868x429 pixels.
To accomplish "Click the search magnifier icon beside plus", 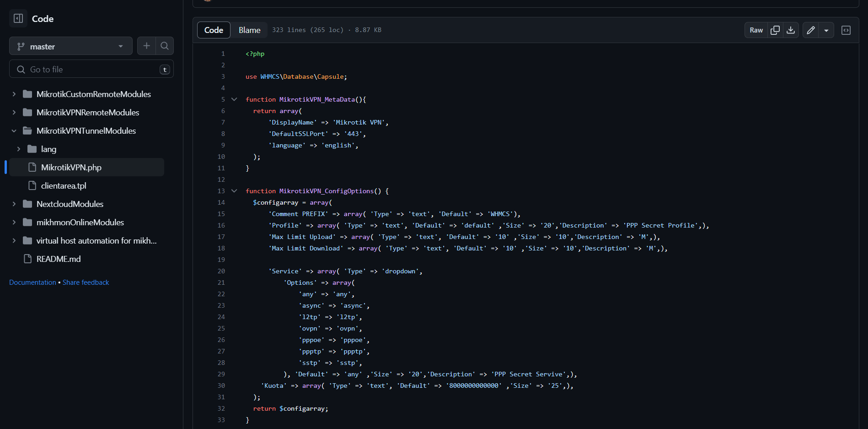I will (x=165, y=46).
